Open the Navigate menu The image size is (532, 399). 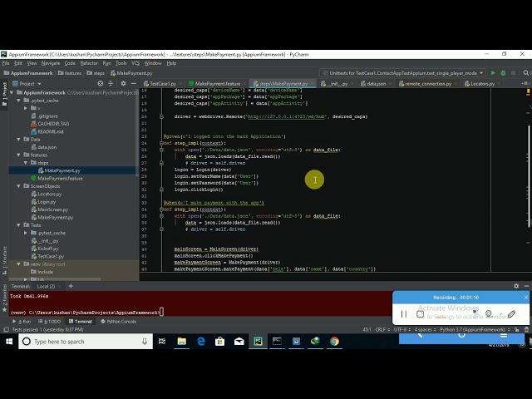pos(51,63)
